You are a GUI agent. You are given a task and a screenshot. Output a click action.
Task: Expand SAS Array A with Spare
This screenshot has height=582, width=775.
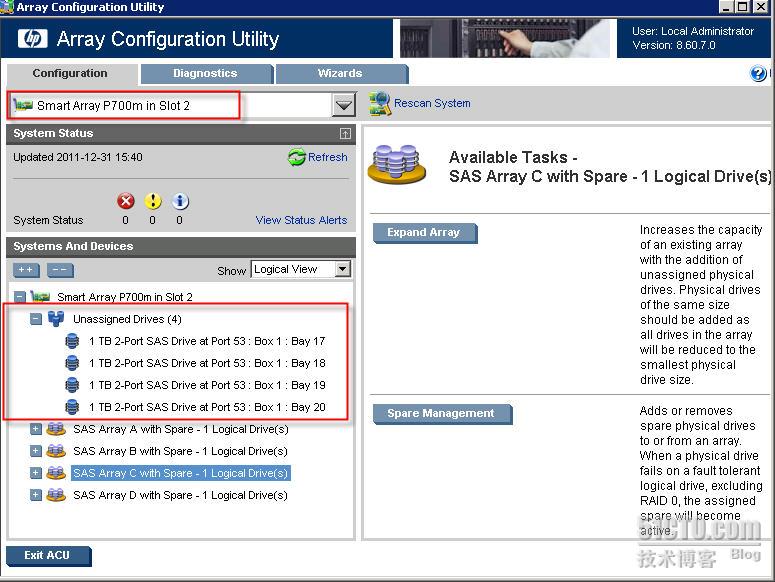(x=36, y=429)
